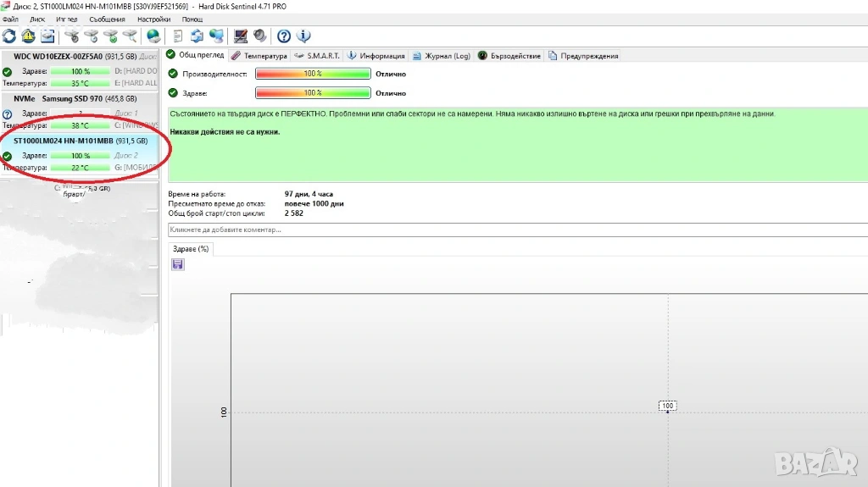The image size is (868, 487).
Task: Save the health graph with floppy icon
Action: [177, 264]
